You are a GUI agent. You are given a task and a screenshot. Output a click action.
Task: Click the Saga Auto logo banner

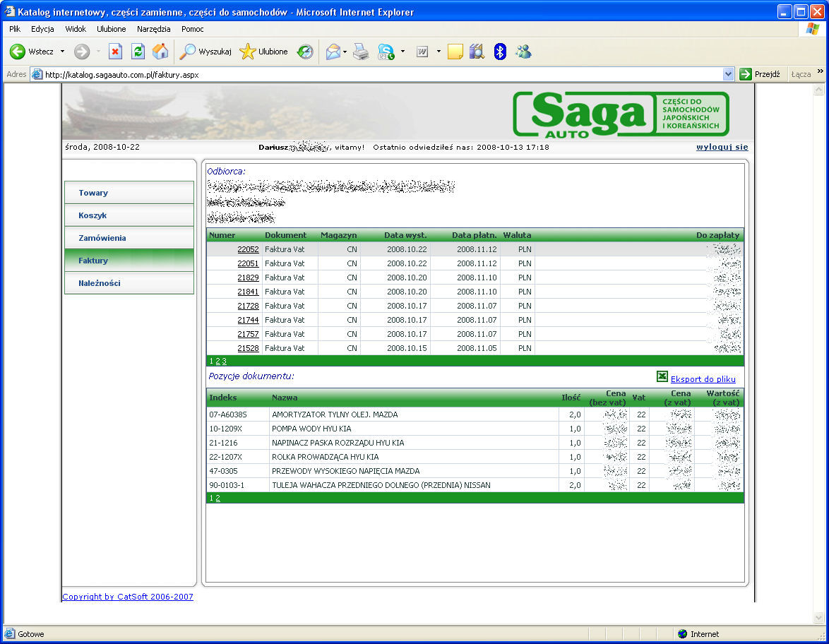click(x=621, y=114)
